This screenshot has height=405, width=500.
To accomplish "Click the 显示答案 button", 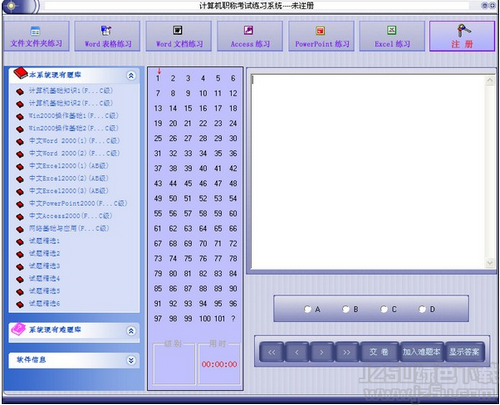I will [x=464, y=352].
